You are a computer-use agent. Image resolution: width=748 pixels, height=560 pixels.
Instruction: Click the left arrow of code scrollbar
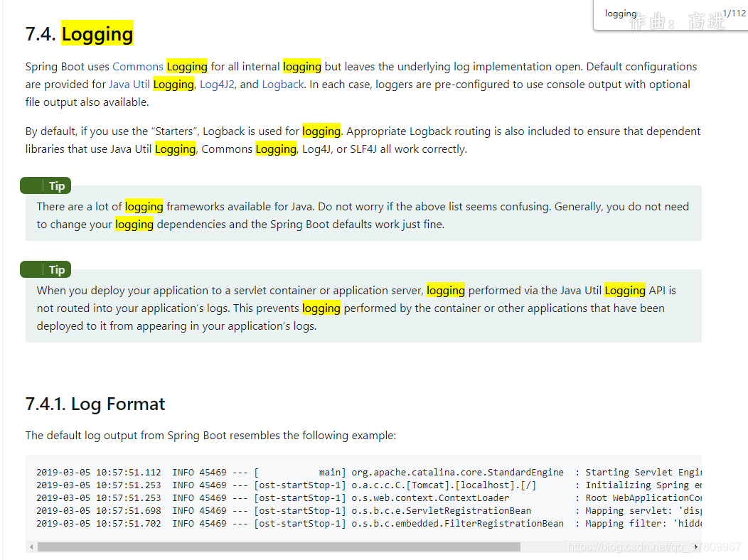[31, 546]
